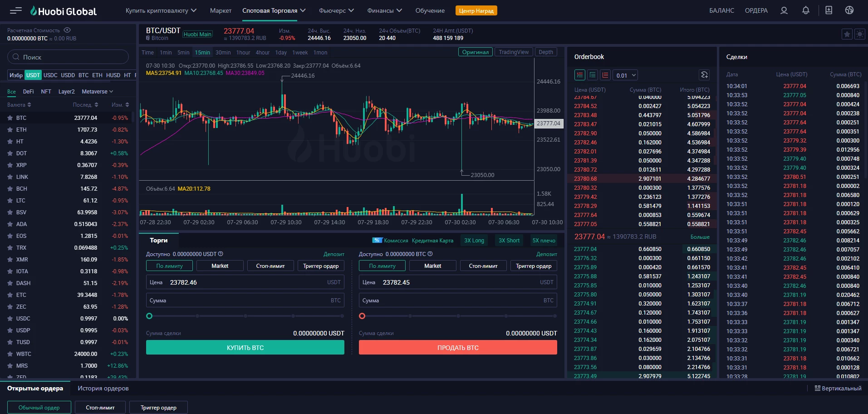Viewport: 868px width, 414px height.
Task: Click the info icon beside available BTC
Action: tap(430, 254)
